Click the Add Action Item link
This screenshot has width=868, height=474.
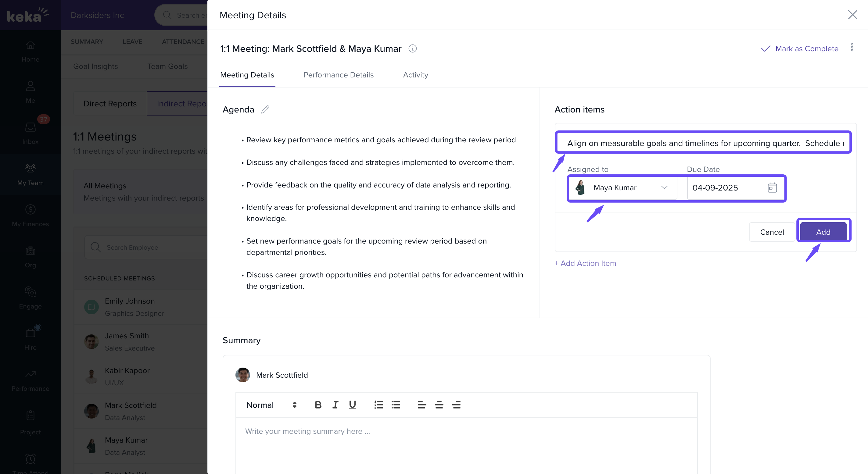(x=585, y=263)
